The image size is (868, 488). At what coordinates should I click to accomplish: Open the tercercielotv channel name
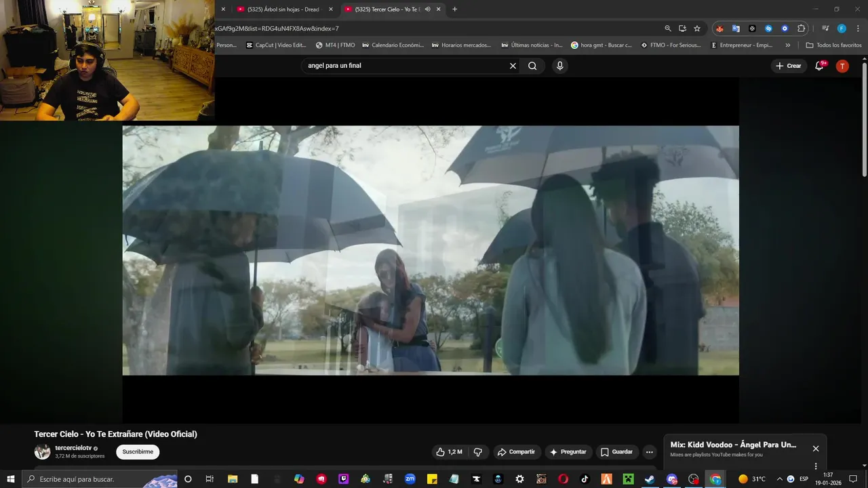pyautogui.click(x=73, y=448)
